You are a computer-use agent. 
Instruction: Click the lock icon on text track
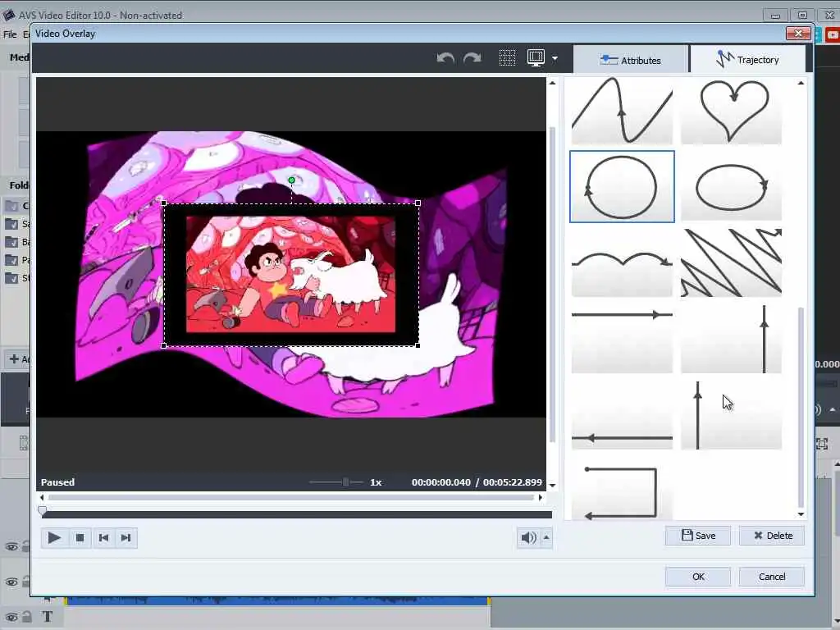[x=26, y=617]
